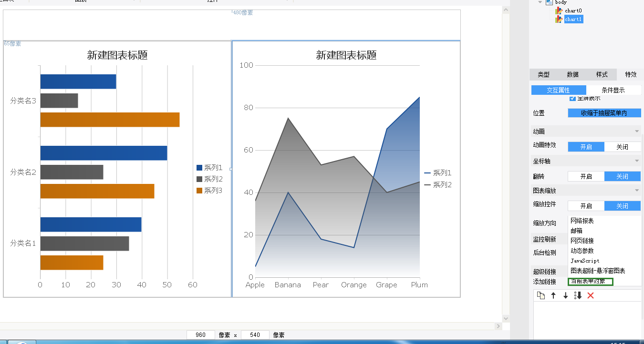Screen dimensions: 644x344
Task: Select the 条件显示 sub-tab
Action: (613, 90)
